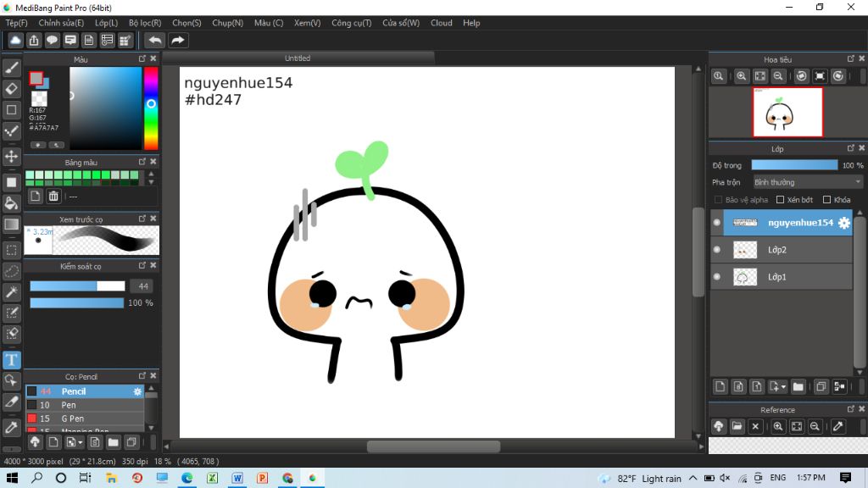Pick the Select Pen tool
868x488 pixels.
click(12, 313)
